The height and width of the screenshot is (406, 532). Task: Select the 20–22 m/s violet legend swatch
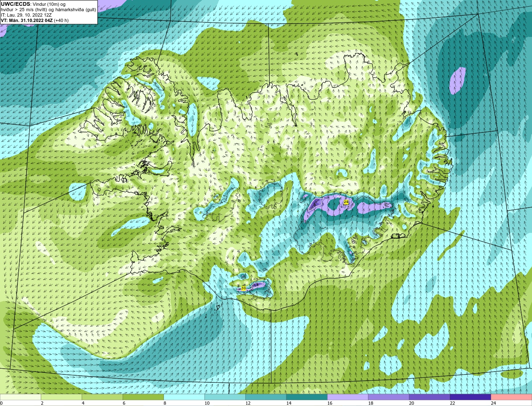tap(430, 397)
